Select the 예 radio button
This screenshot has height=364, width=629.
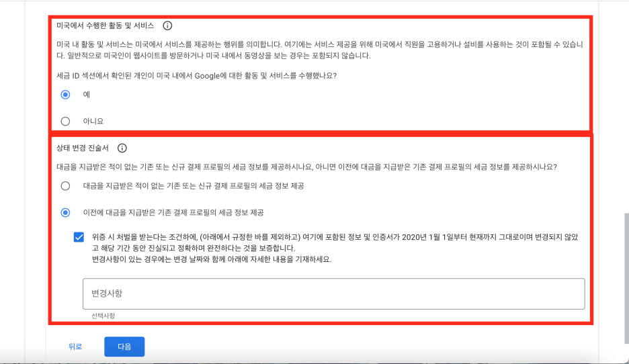(x=65, y=95)
